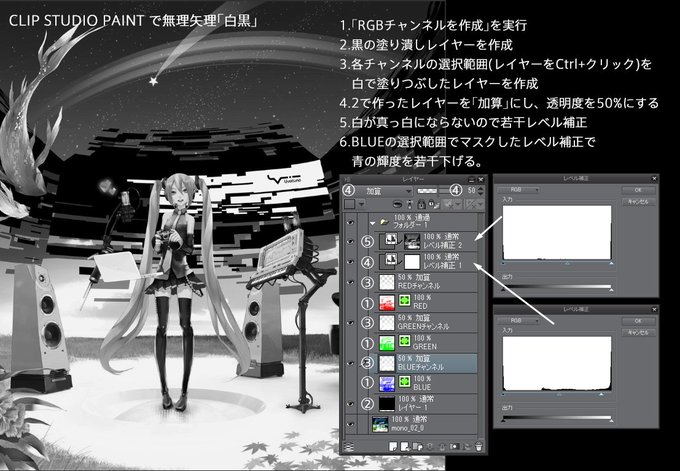This screenshot has width=680, height=471.
Task: Open RGB channel dropdown in upper レベル補正 dialog
Action: pos(519,190)
